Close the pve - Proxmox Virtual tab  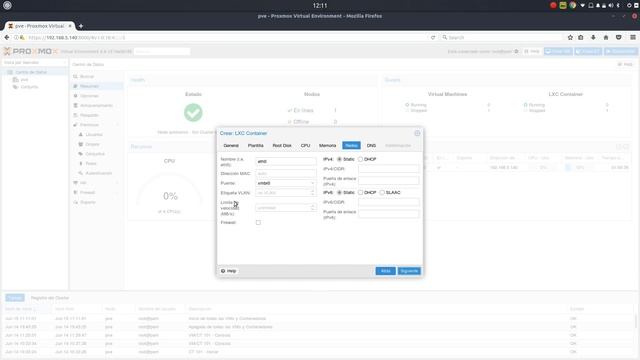click(70, 26)
